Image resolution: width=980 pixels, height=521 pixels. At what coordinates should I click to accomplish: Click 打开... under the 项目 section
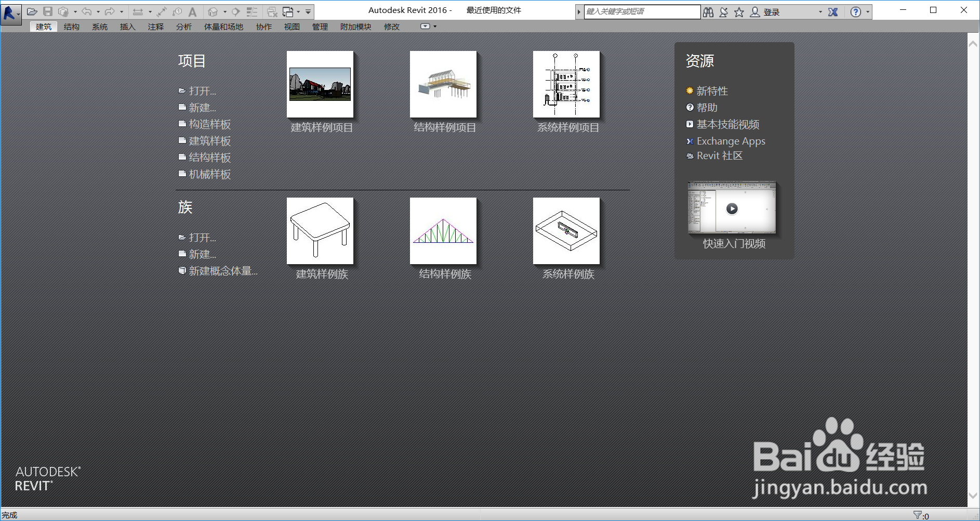(197, 91)
